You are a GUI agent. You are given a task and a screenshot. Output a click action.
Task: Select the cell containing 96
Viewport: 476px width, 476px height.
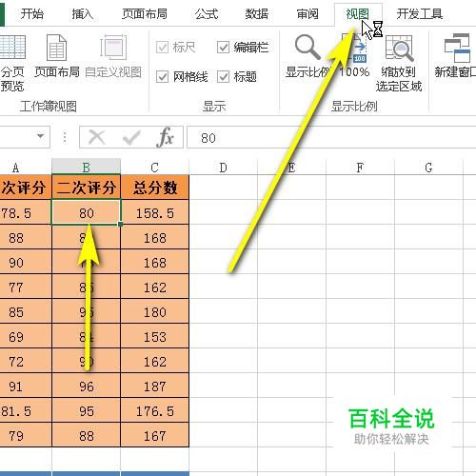pyautogui.click(x=86, y=386)
